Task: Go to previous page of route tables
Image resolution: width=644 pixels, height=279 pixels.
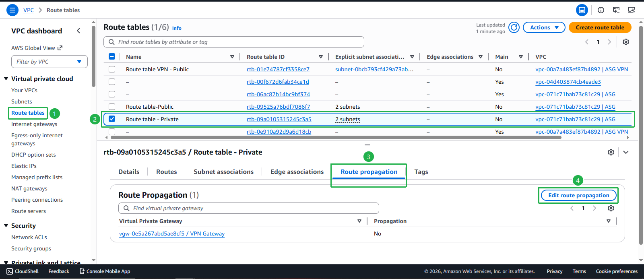Action: pyautogui.click(x=587, y=42)
